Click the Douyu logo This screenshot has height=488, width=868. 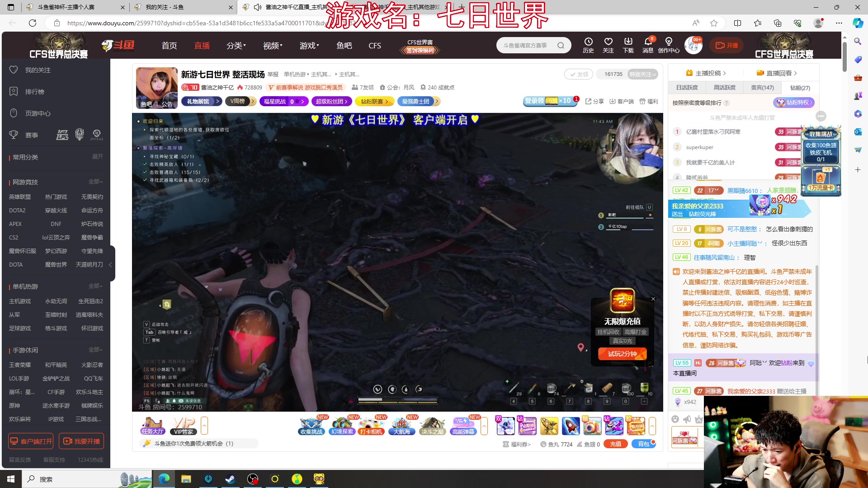tap(118, 45)
